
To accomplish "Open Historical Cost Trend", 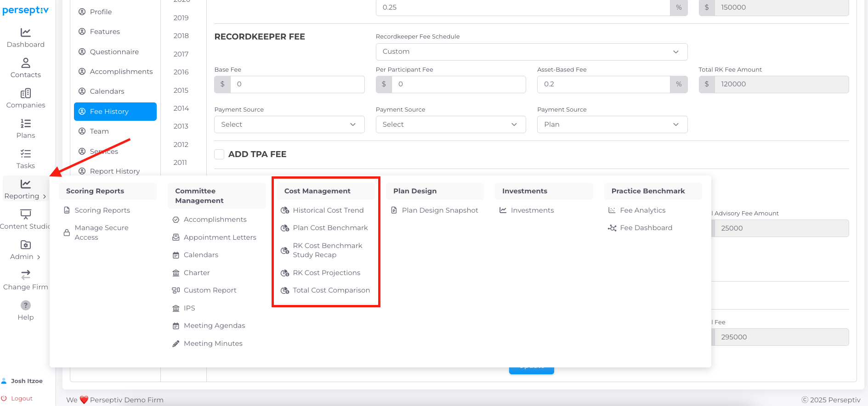I will click(328, 210).
